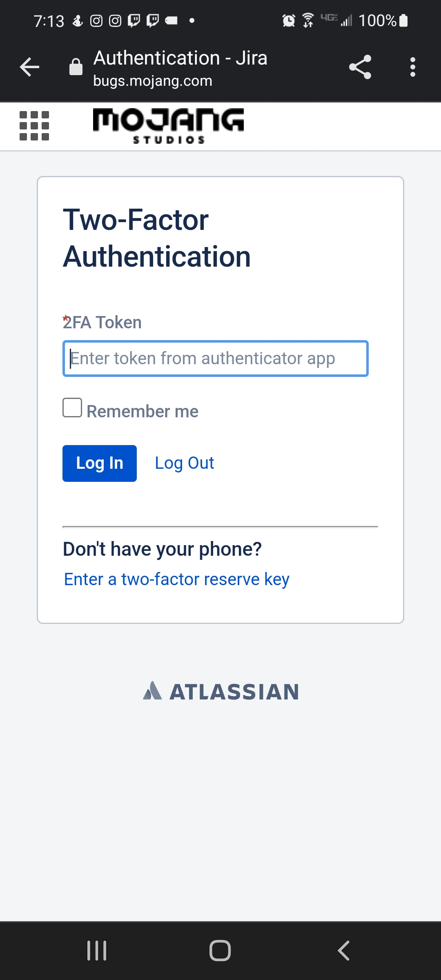Screen dimensions: 441x980
Task: Click the Log Out link
Action: click(x=185, y=463)
